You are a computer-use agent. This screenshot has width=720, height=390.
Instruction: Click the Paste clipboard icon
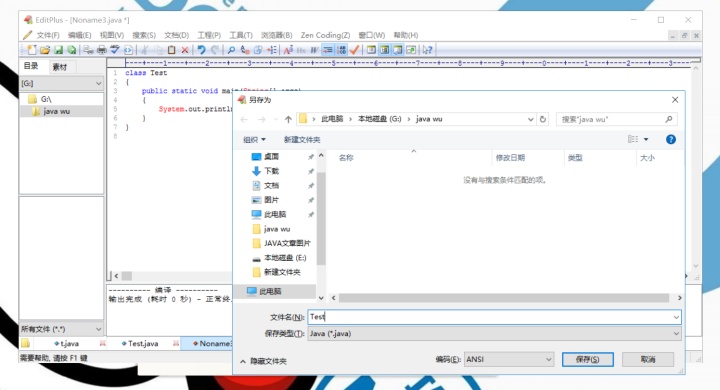(x=171, y=50)
